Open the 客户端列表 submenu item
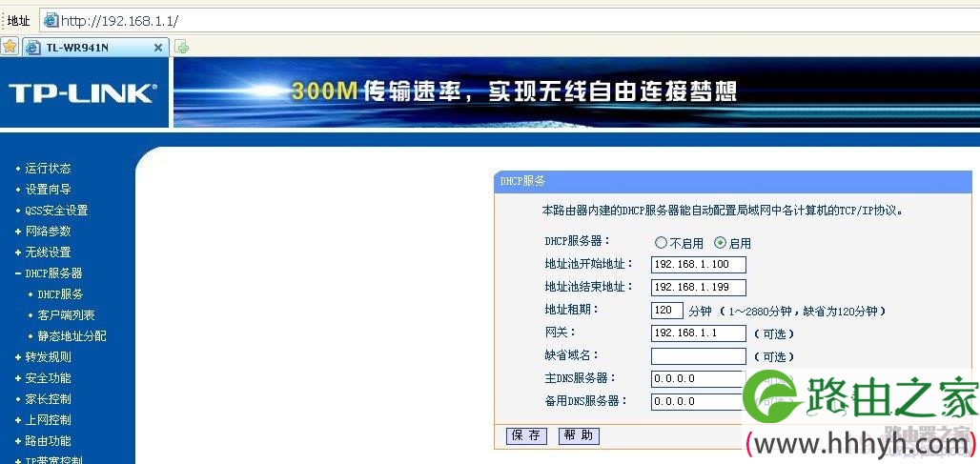 point(66,315)
